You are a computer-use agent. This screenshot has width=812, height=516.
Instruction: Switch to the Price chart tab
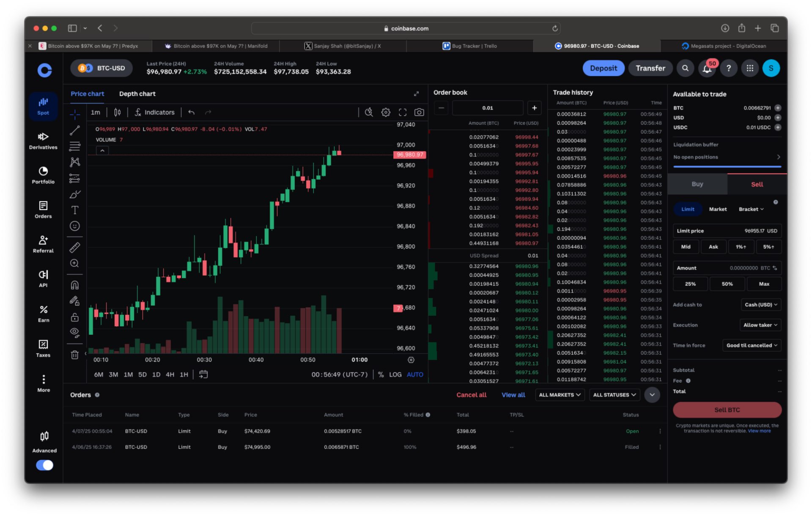87,94
